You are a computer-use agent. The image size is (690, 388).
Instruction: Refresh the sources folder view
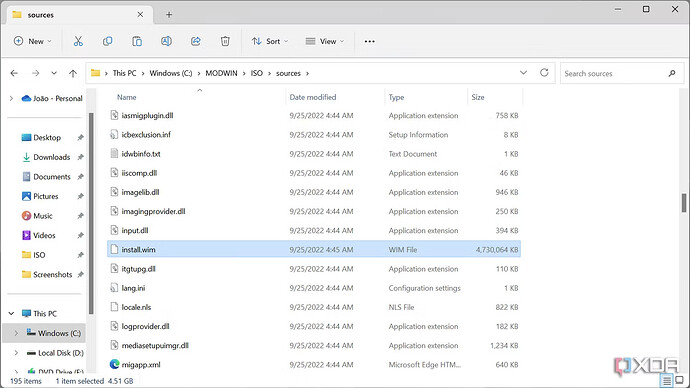click(x=544, y=73)
